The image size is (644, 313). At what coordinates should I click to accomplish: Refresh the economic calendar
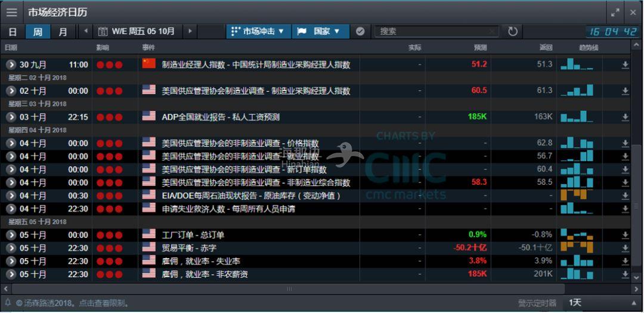(x=512, y=32)
